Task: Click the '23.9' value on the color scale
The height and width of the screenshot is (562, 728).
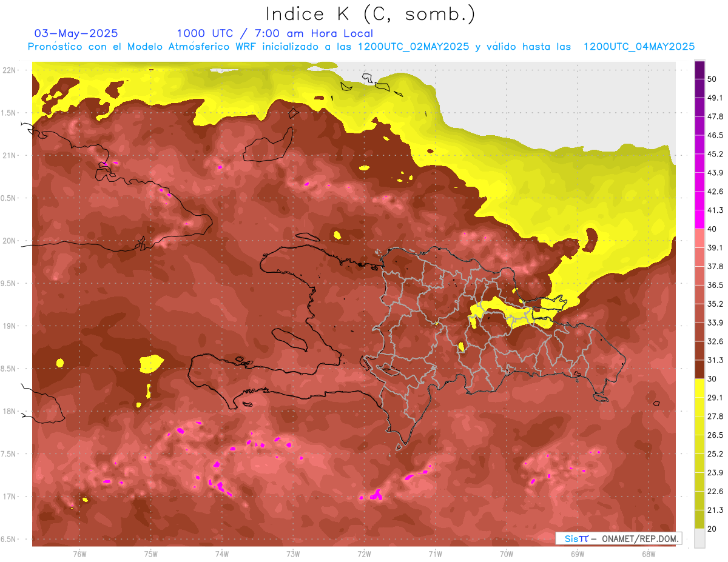Action: (x=715, y=473)
